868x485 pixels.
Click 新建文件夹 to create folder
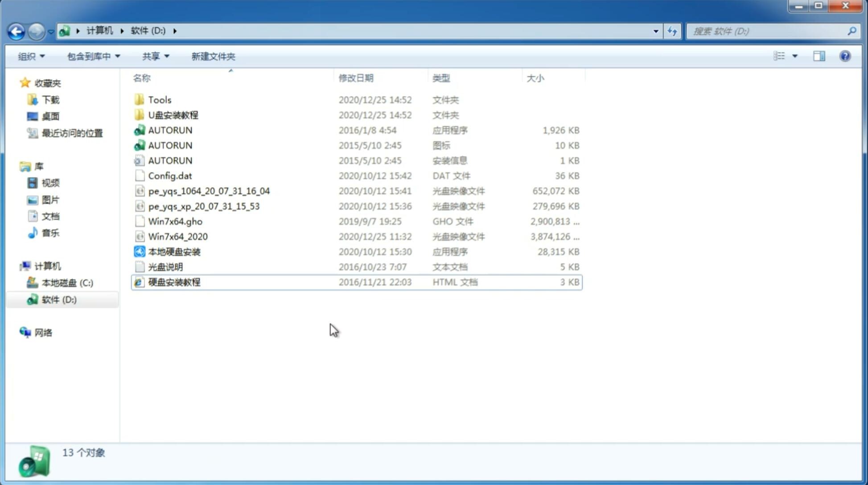click(x=213, y=56)
